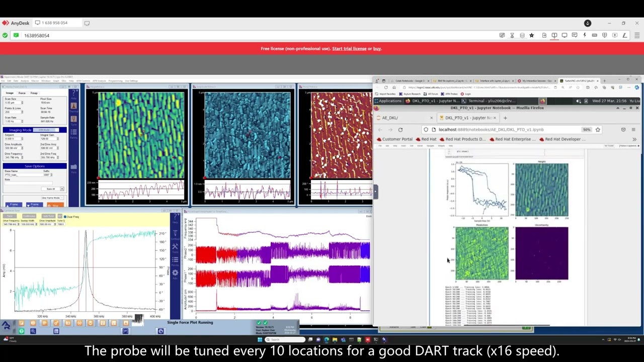Select the Force tab in Master Panel
Image resolution: width=644 pixels, height=362 pixels.
[x=22, y=93]
